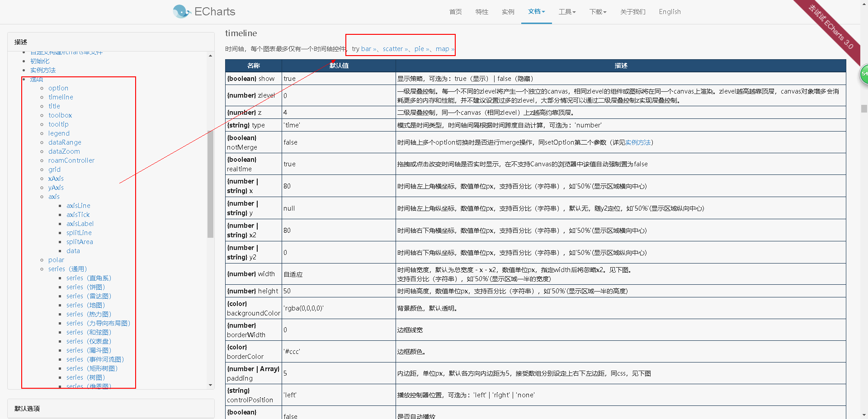Open the dataRange entry in sidebar
Screen dimensions: 868x419
click(65, 142)
